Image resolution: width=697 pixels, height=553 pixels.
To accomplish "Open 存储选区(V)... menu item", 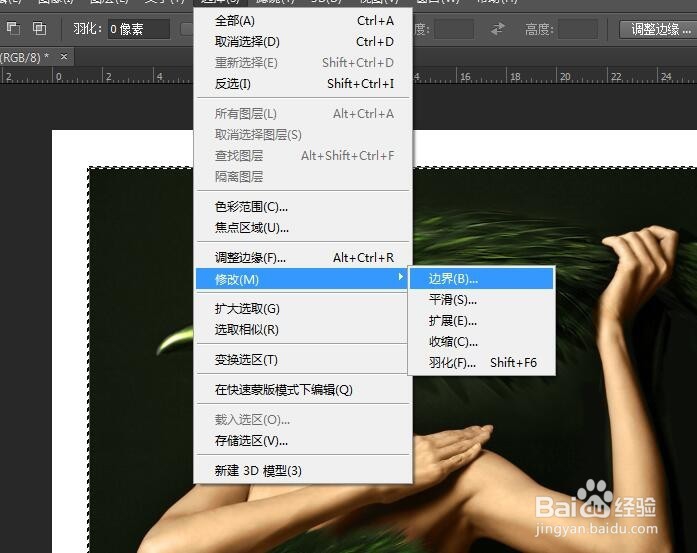I will (x=304, y=441).
